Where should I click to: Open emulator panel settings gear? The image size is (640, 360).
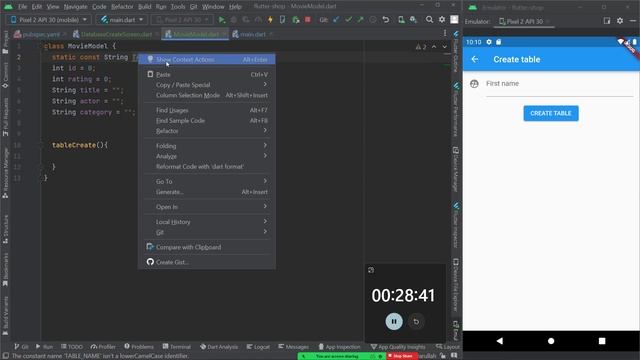(620, 21)
